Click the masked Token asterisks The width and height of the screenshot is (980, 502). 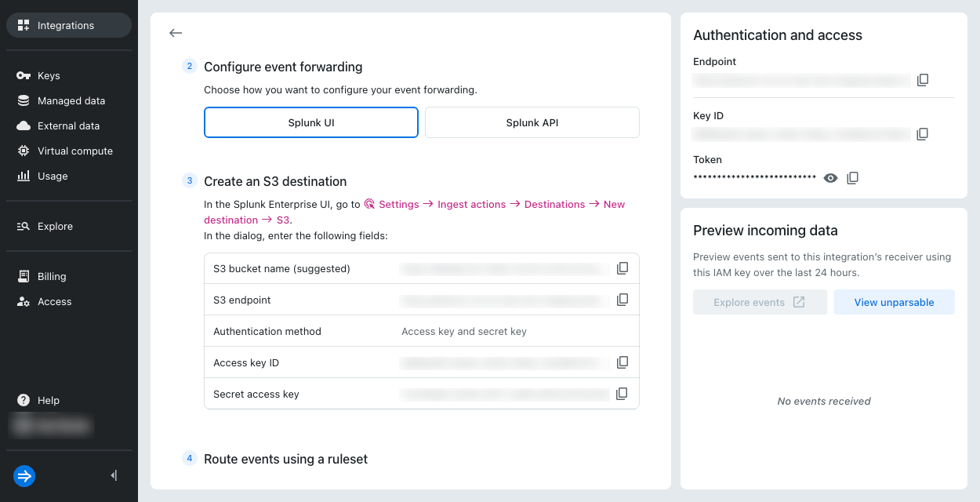pyautogui.click(x=755, y=178)
